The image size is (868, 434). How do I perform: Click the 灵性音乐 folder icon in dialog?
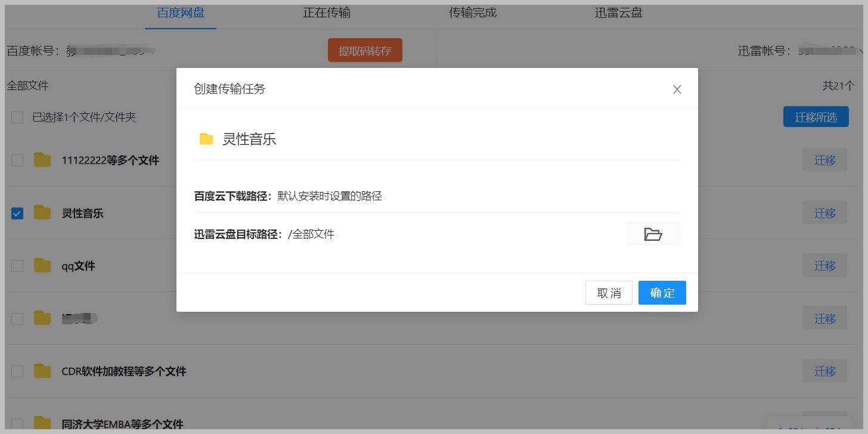206,139
